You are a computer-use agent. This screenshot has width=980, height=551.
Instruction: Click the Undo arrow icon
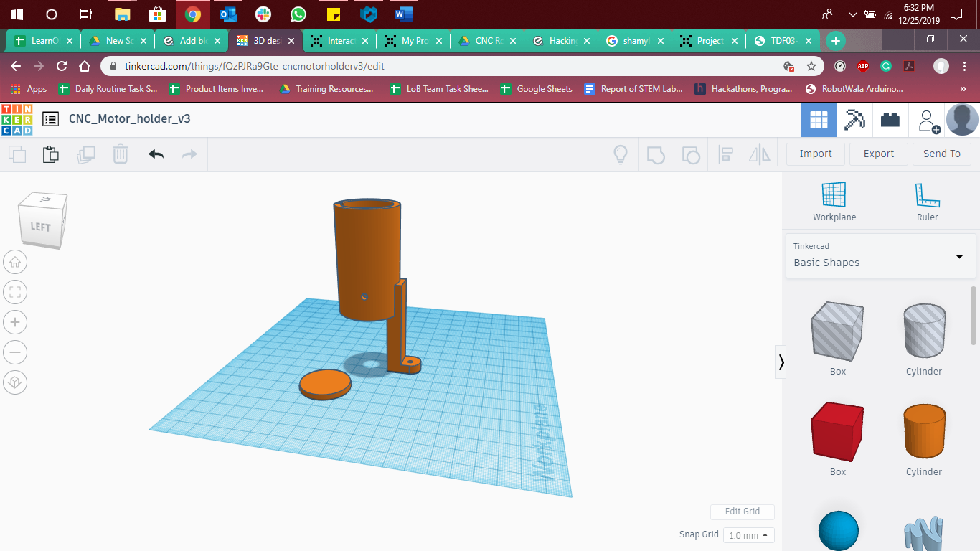point(156,154)
